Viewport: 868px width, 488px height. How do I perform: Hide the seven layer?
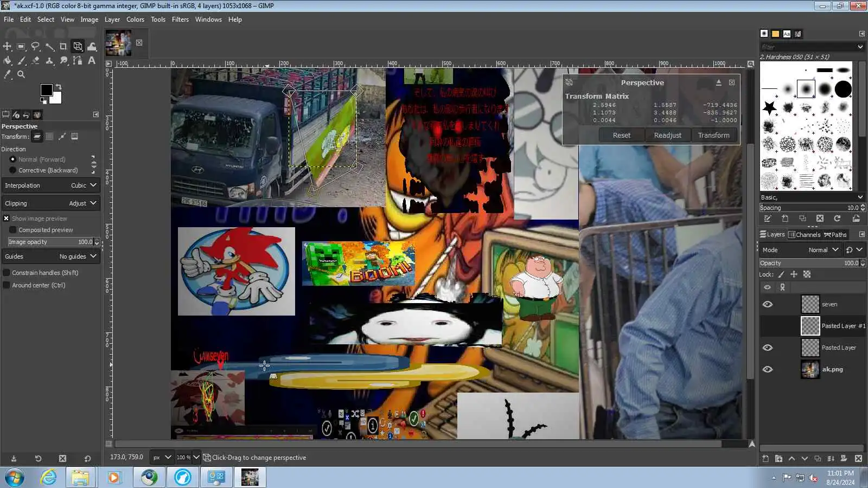[x=768, y=304]
